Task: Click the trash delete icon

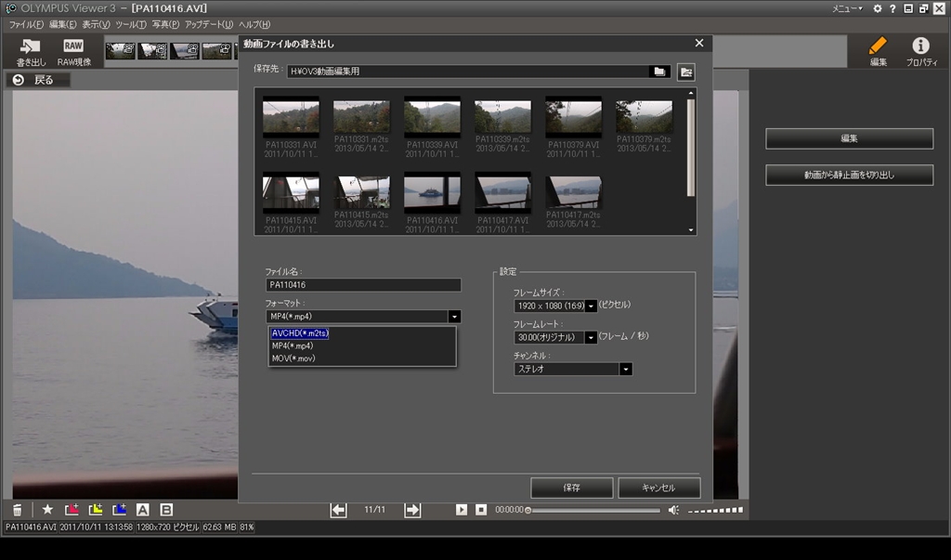Action: pos(18,510)
